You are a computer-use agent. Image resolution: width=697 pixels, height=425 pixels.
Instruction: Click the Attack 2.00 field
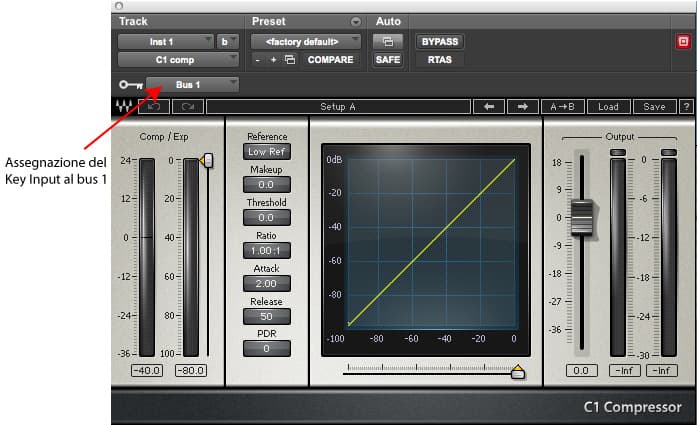[x=267, y=283]
